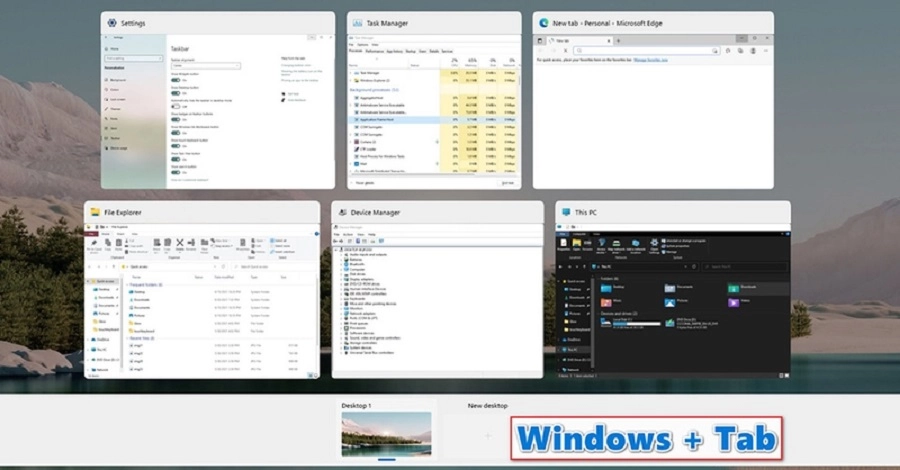900x470 pixels.
Task: Click the blue help icon in File Explorer
Action: tap(316, 234)
